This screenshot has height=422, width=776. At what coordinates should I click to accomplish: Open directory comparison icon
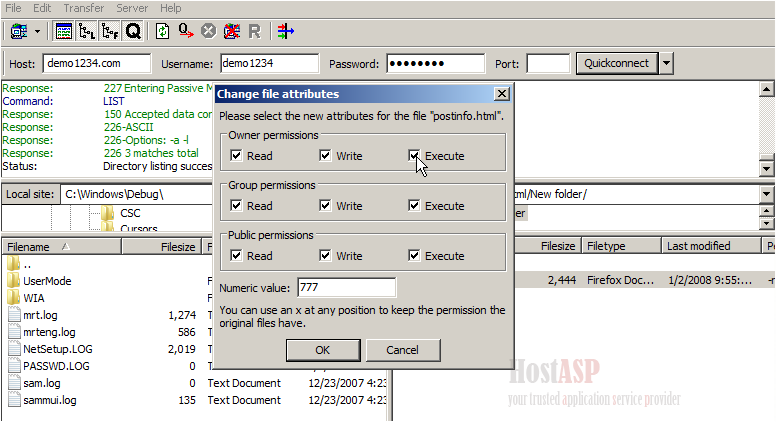click(286, 32)
